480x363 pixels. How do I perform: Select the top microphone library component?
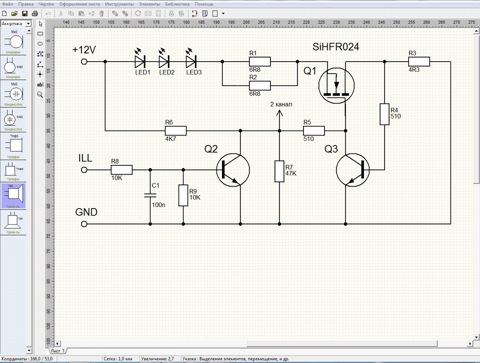tap(14, 42)
